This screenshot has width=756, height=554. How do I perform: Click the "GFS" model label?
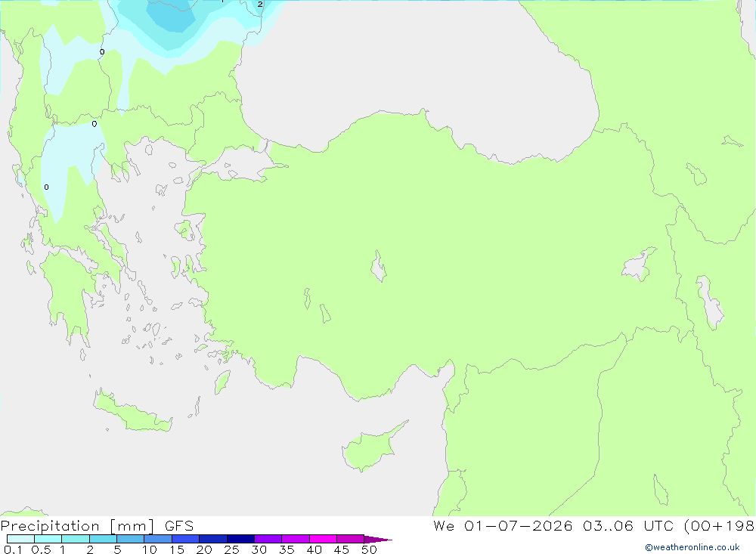click(x=179, y=526)
